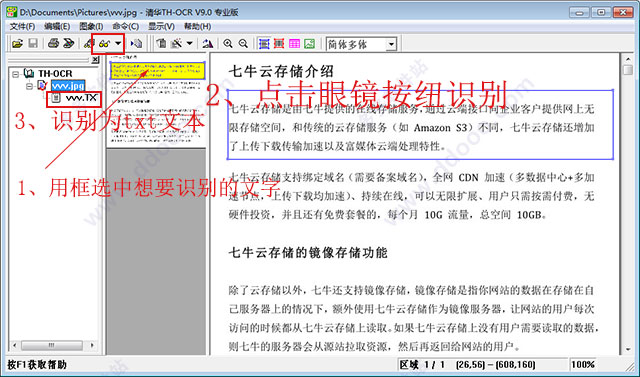This screenshot has width=640, height=377.
Task: Click the zoom out magnifier icon
Action: 243,43
